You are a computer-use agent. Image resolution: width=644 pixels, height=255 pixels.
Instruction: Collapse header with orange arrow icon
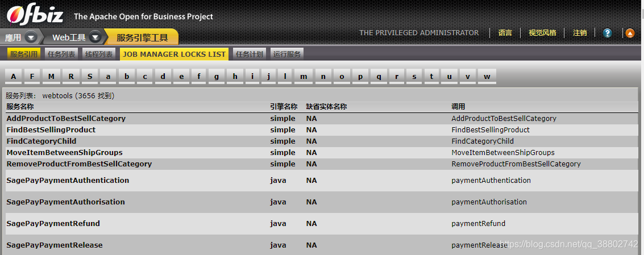(630, 34)
